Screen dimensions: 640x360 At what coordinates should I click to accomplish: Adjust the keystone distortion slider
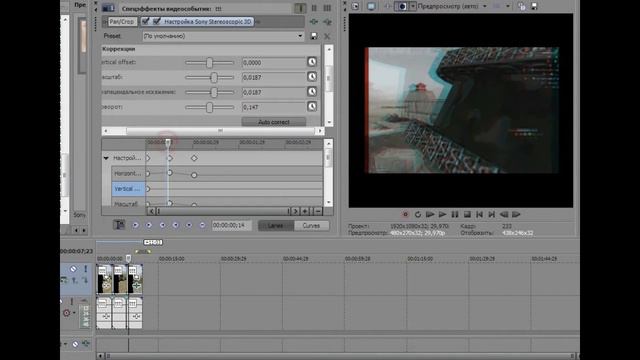pyautogui.click(x=209, y=92)
